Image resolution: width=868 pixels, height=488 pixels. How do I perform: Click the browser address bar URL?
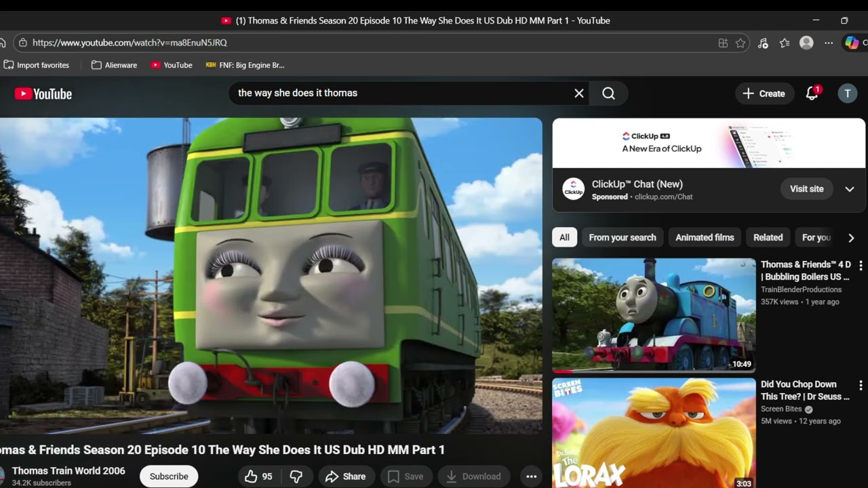click(130, 43)
